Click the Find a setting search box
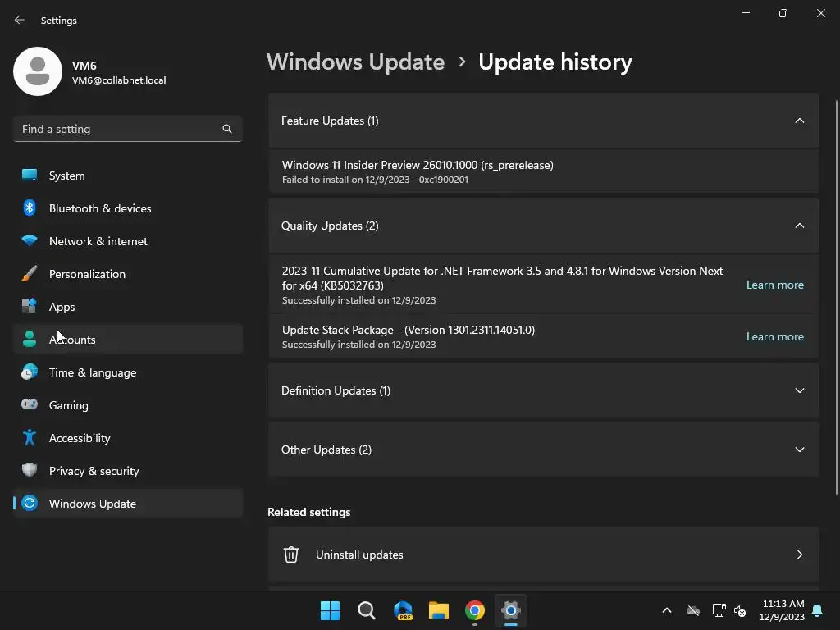Viewport: 840px width, 630px height. tap(128, 129)
